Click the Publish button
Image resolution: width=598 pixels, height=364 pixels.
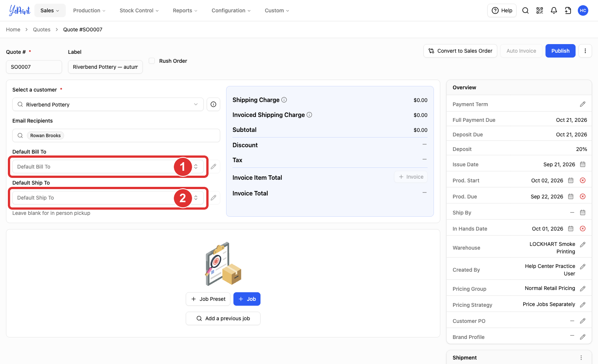click(560, 51)
